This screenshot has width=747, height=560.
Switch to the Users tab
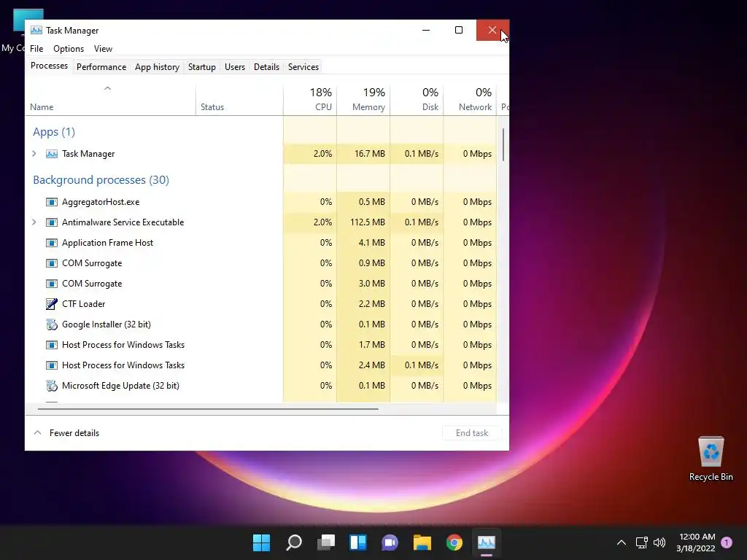pos(235,66)
